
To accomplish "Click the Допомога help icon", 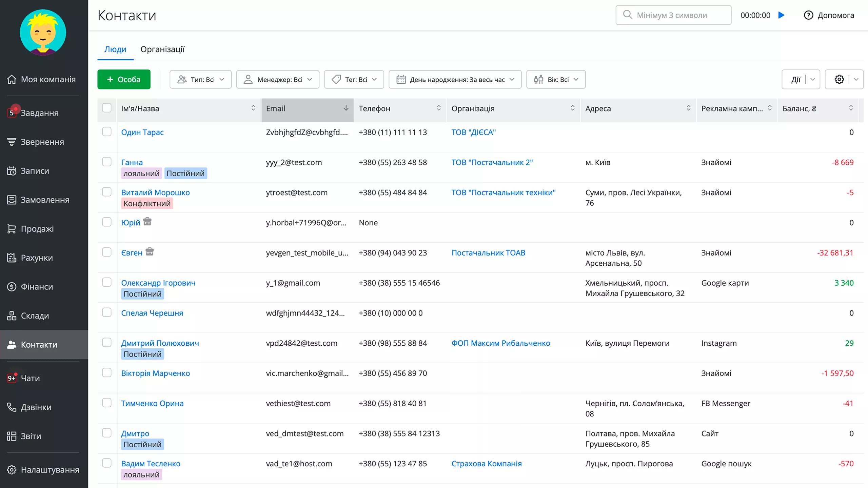I will (x=808, y=15).
